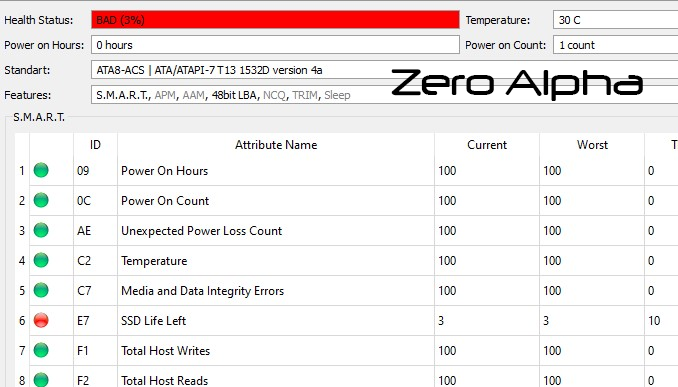Click green status icon for Unexpected Power Loss Count
Image resolution: width=678 pixels, height=387 pixels.
[41, 230]
